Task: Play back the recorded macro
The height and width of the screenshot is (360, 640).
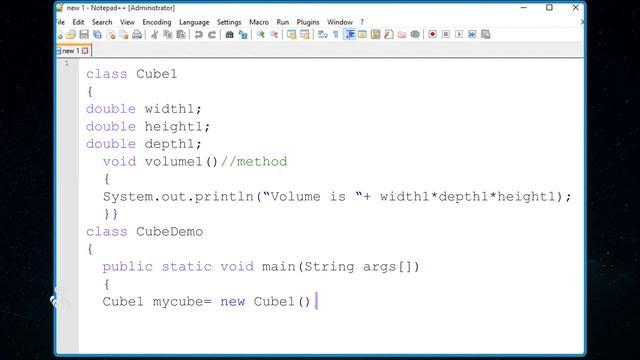Action: [x=459, y=35]
